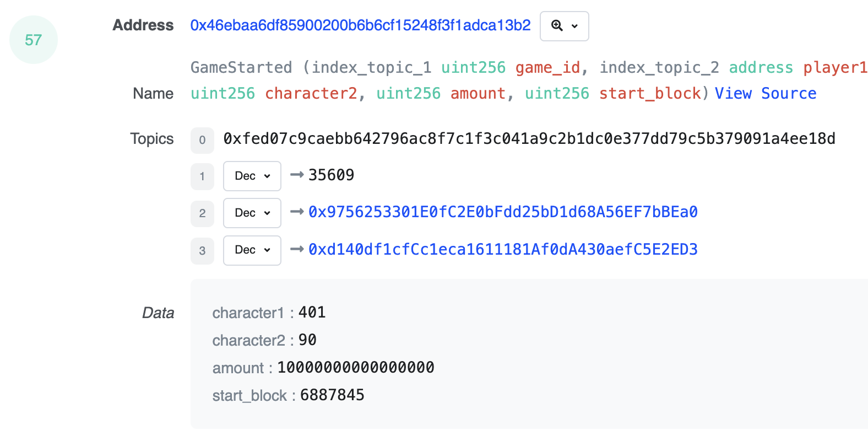Screen dimensions: 868x441
Task: Click the arrow icon before the 0xd140 address
Action: tap(297, 249)
